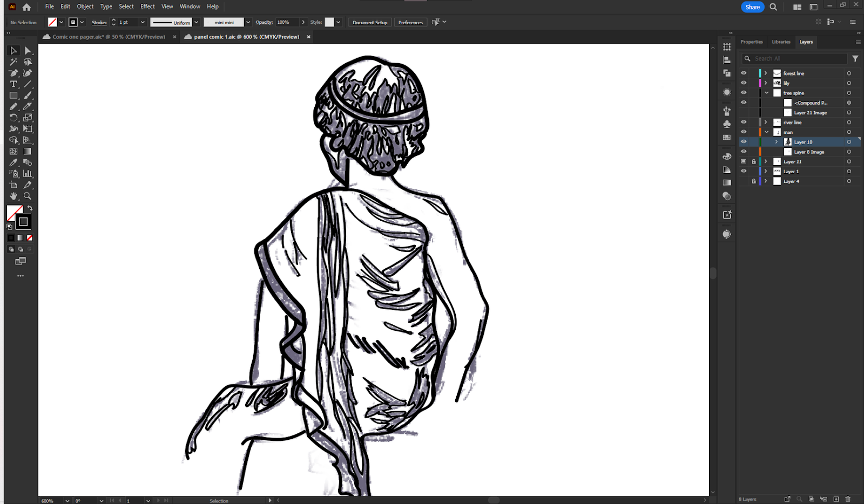Expand the river line layer
This screenshot has height=504, width=864.
(x=766, y=122)
